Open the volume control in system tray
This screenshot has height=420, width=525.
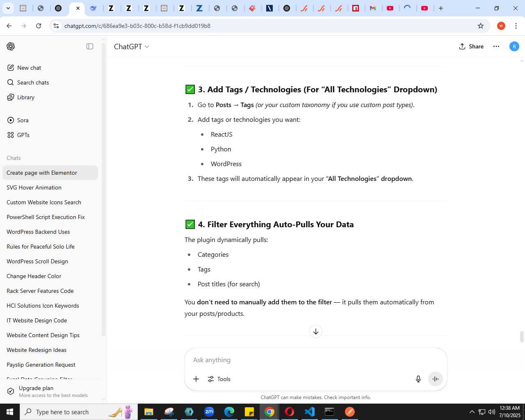click(x=492, y=412)
